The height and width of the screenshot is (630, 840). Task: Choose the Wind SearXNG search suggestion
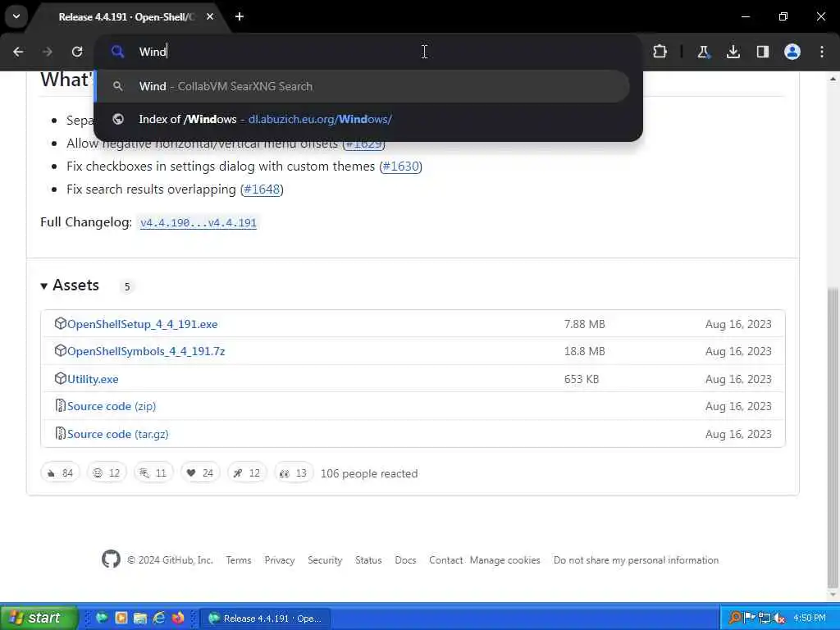pos(362,86)
